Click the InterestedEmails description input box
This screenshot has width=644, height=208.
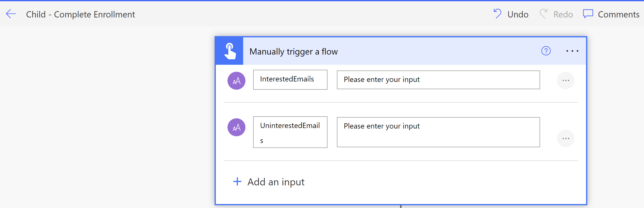tap(438, 80)
